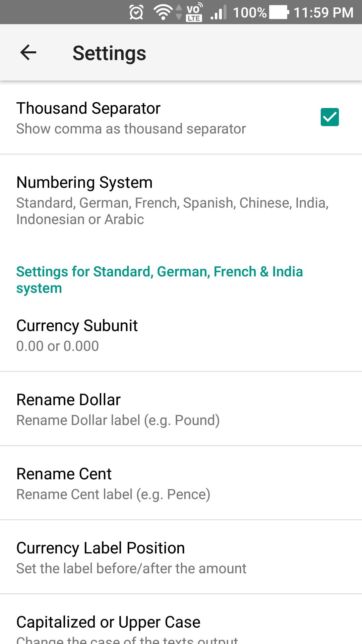This screenshot has height=644, width=362.
Task: Open Currency Label Position chooser
Action: (181, 557)
